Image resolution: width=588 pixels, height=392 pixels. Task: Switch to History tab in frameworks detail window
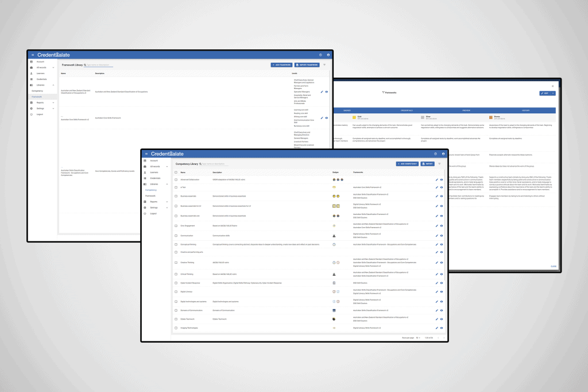(526, 110)
